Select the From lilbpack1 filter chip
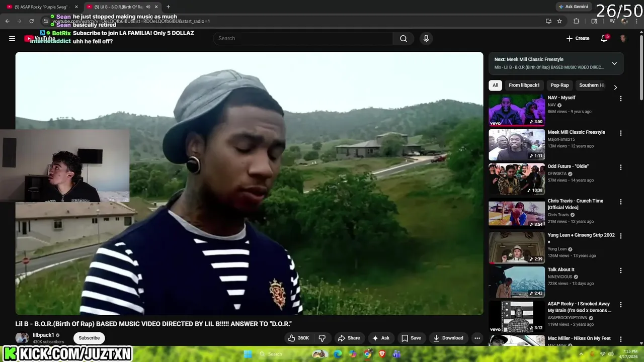The image size is (644, 362). (524, 85)
